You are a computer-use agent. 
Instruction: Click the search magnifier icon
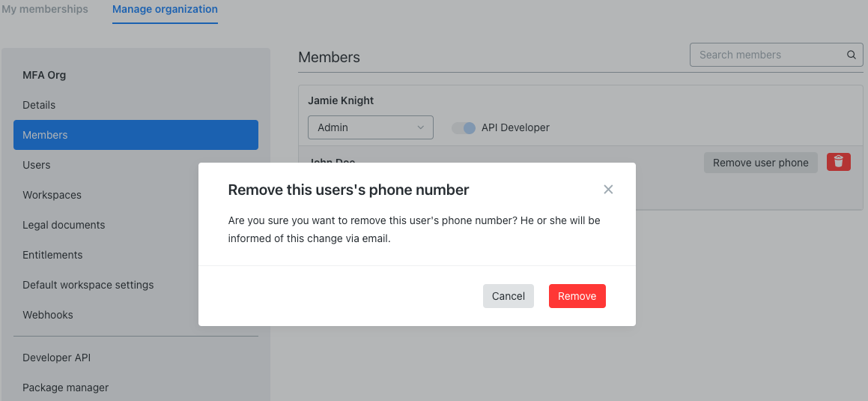click(852, 55)
